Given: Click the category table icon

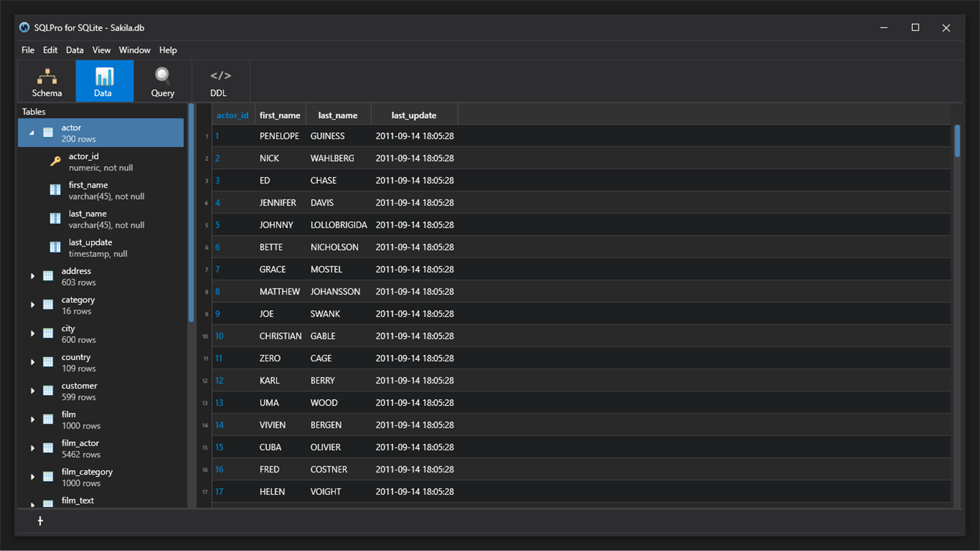Looking at the screenshot, I should pos(48,305).
